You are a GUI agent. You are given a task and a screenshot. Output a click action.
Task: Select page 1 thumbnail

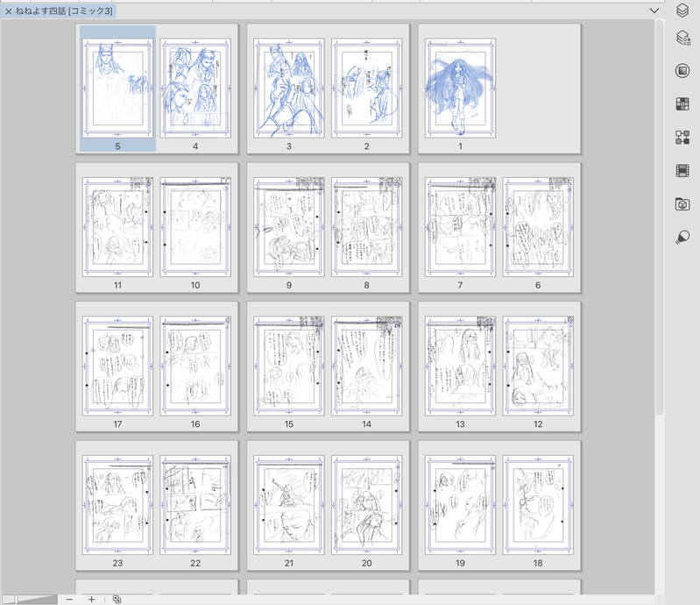[x=460, y=89]
